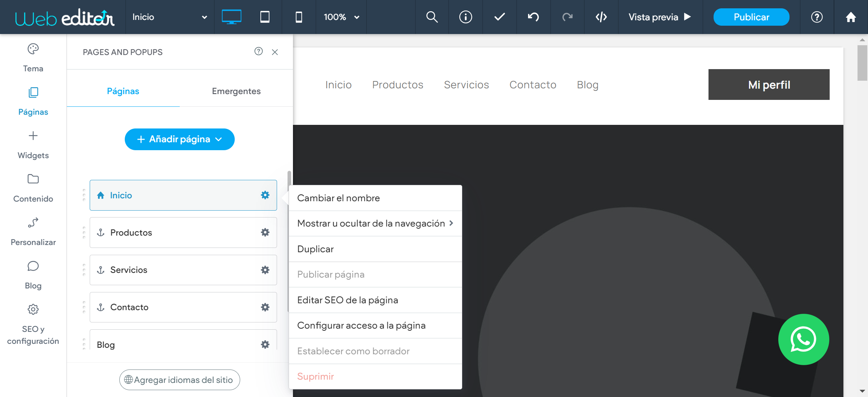Choose Cambiar el nombre from context menu

375,198
